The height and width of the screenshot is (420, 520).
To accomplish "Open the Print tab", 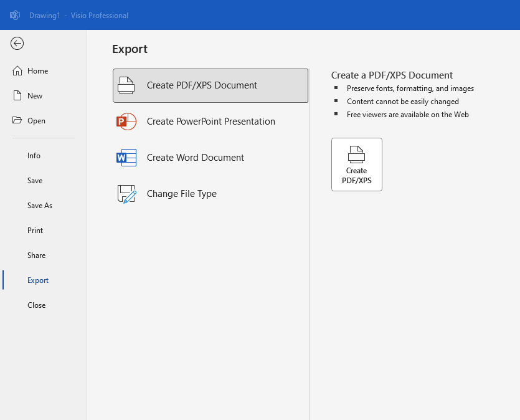I will click(44, 230).
